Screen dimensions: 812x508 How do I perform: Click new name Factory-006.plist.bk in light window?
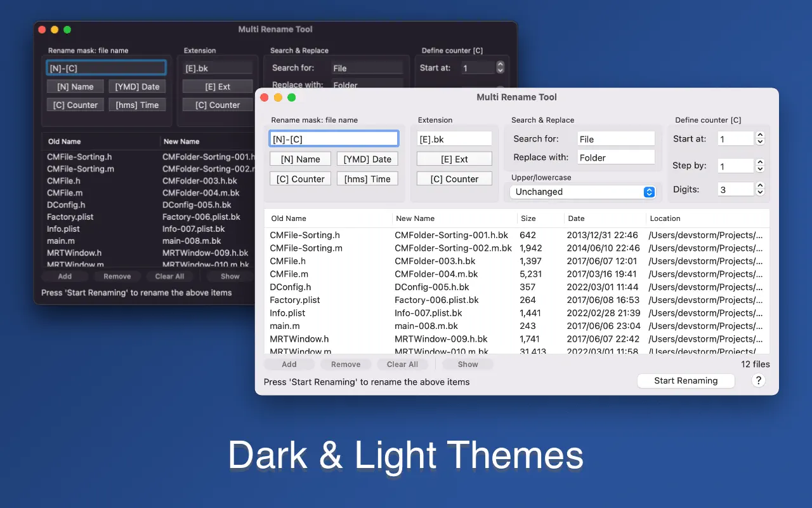pos(437,300)
